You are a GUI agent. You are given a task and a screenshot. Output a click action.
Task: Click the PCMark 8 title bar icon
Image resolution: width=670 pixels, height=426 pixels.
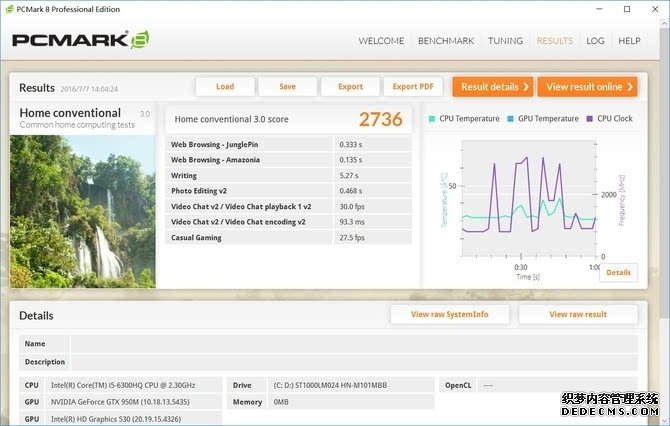(9, 9)
